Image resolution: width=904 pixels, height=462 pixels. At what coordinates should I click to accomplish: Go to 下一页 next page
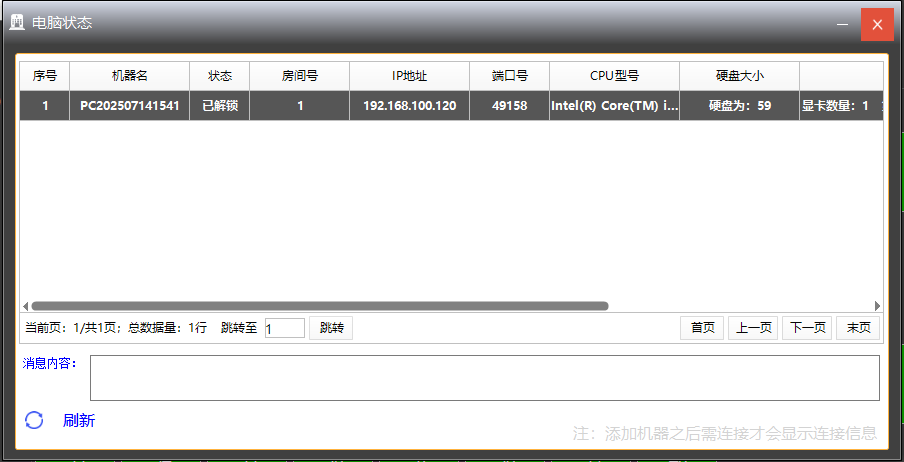tap(807, 328)
